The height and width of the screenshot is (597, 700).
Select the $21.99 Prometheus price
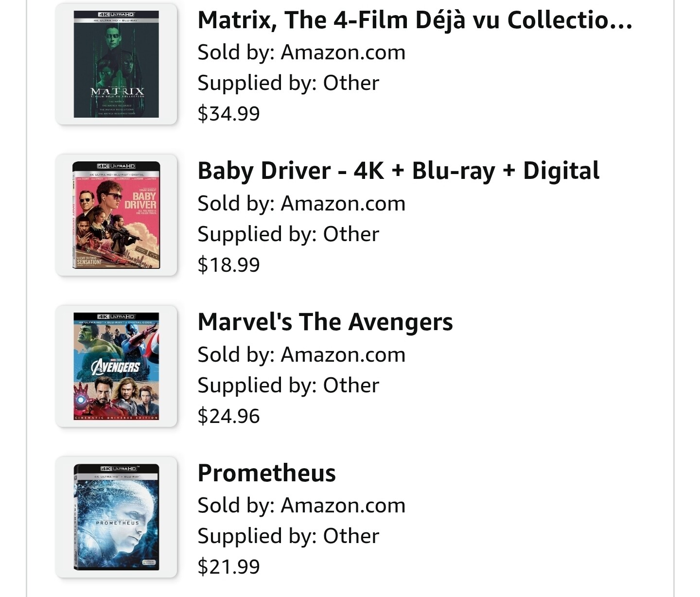coord(228,567)
